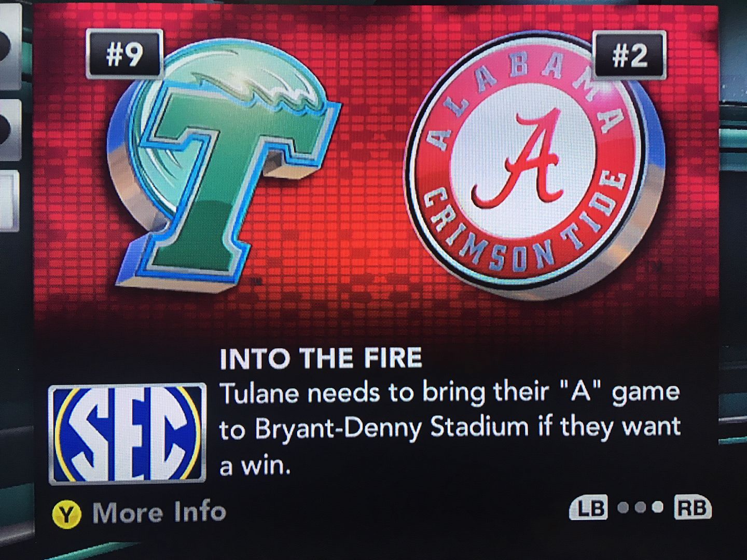Select the white left-edge tile below the others
This screenshot has width=747, height=560.
click(9, 200)
